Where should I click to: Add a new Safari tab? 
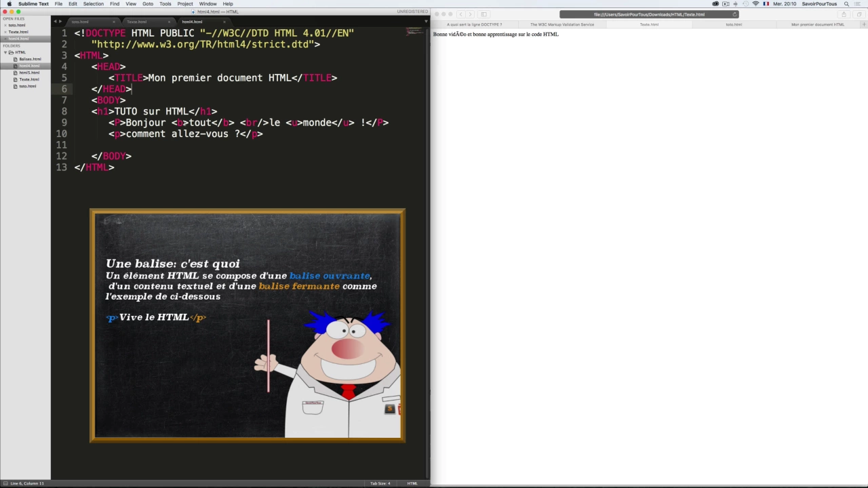click(x=864, y=24)
